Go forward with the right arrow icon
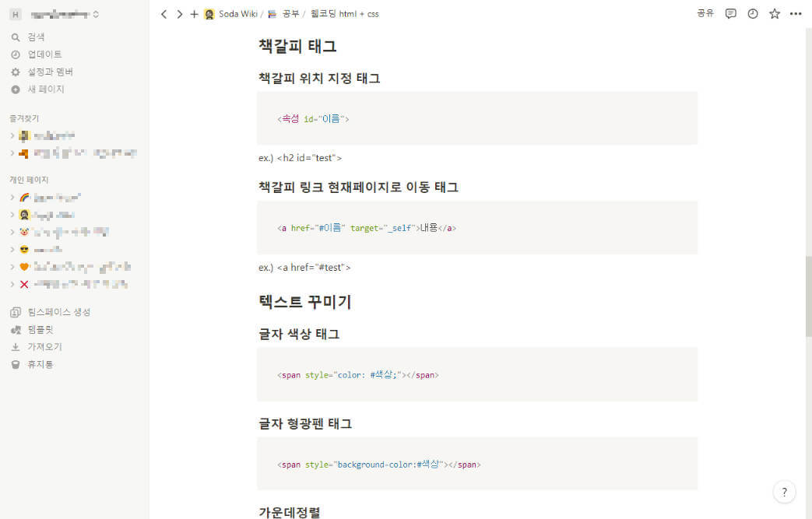This screenshot has height=519, width=812. click(179, 14)
